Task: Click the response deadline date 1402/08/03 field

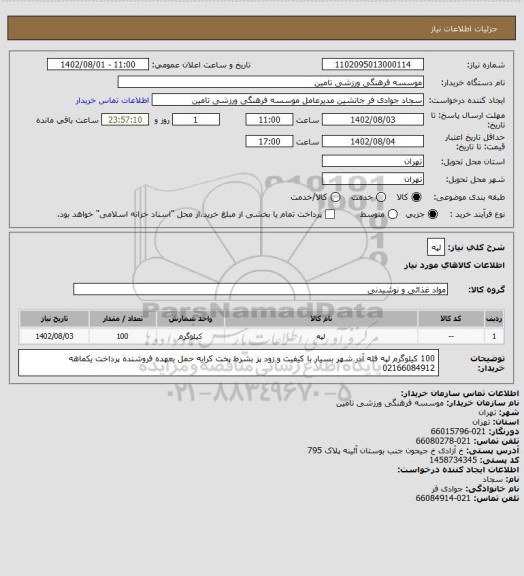Action: click(373, 120)
